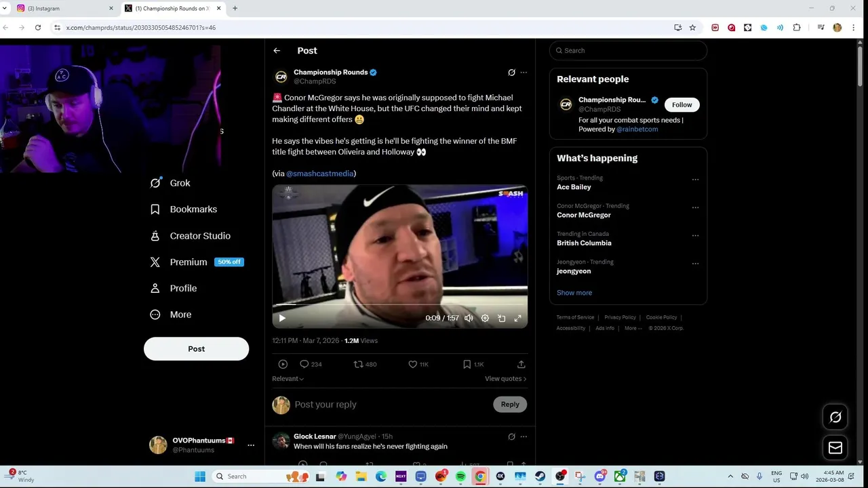The width and height of the screenshot is (868, 488).
Task: Open Steam from the taskbar
Action: 540,476
